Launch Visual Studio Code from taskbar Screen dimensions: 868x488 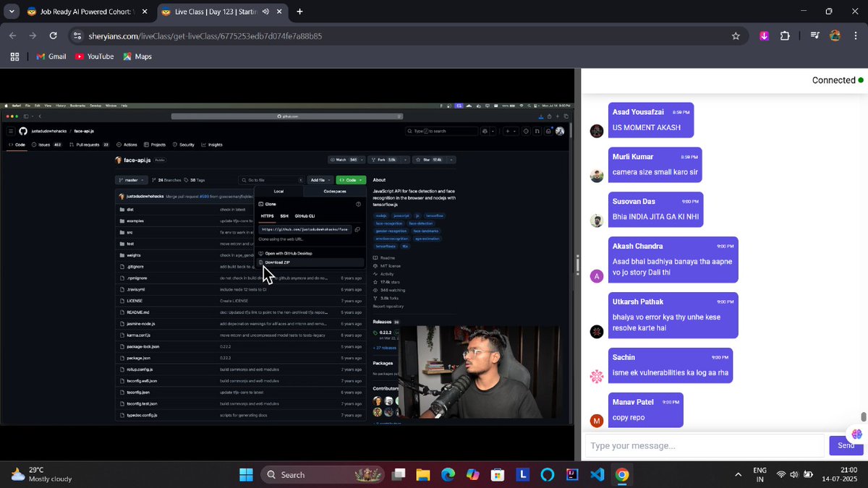pos(597,475)
